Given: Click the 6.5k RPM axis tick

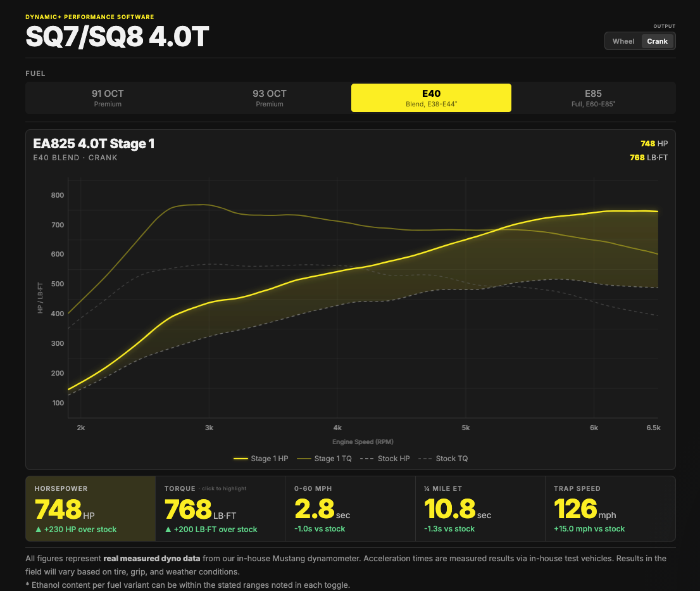Looking at the screenshot, I should tap(654, 428).
